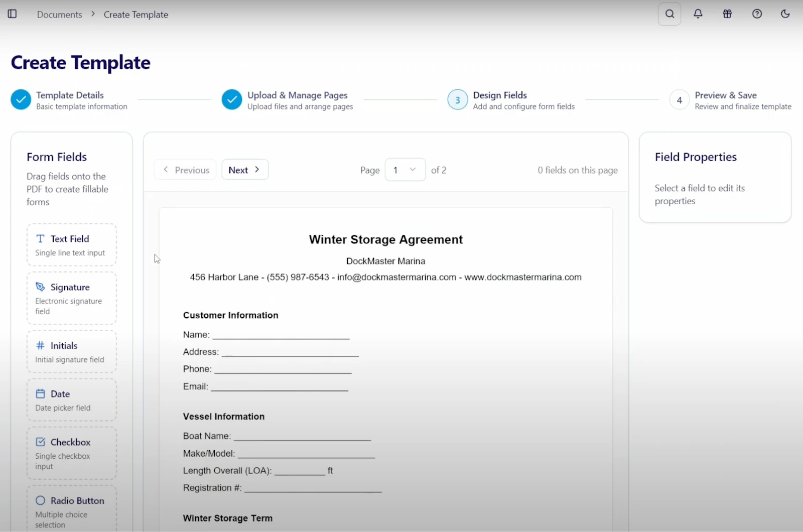Select the Text Field form element
This screenshot has width=803, height=532.
(x=71, y=245)
